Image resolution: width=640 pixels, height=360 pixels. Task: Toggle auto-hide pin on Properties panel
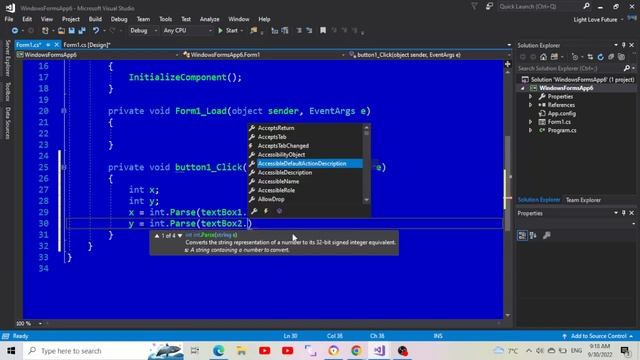pos(623,213)
